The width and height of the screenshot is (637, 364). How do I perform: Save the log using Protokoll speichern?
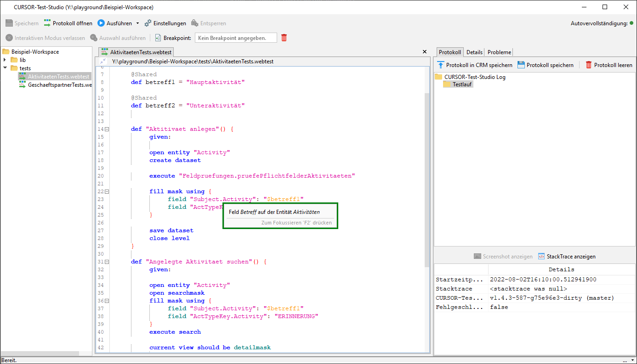[521, 65]
